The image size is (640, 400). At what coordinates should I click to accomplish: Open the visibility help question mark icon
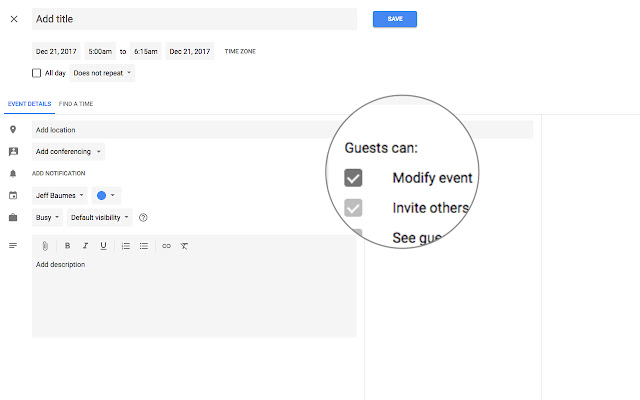(143, 218)
